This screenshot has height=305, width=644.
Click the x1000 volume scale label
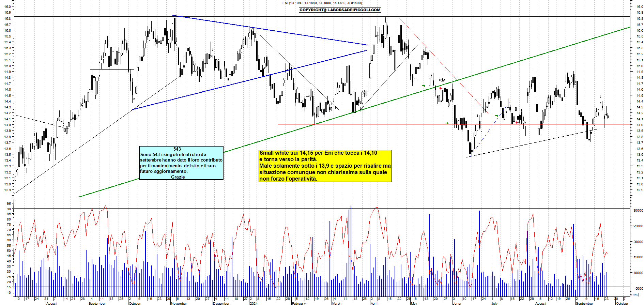pos(635,294)
